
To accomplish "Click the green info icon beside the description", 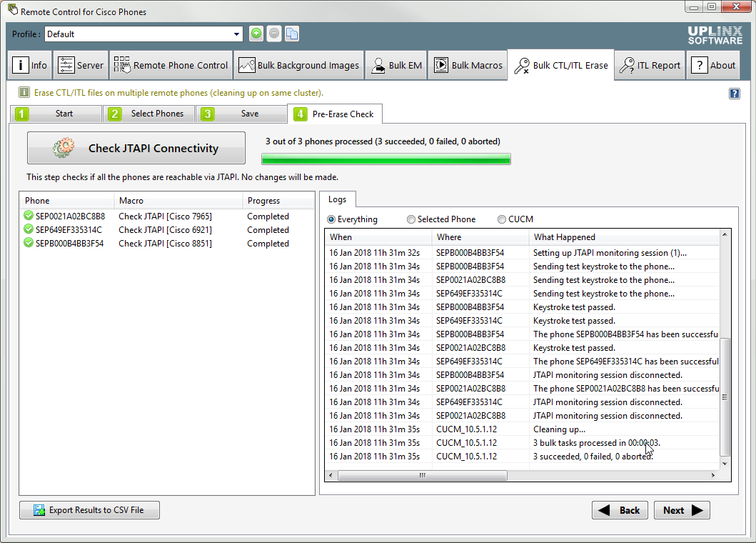I will click(x=24, y=93).
